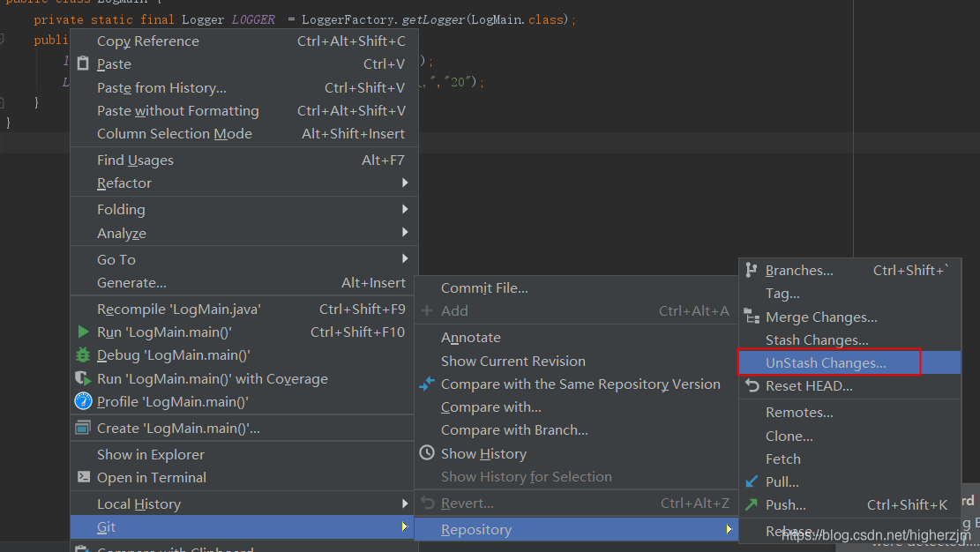Viewport: 980px width, 552px height.
Task: Expand the Repository submenu arrow
Action: click(729, 529)
